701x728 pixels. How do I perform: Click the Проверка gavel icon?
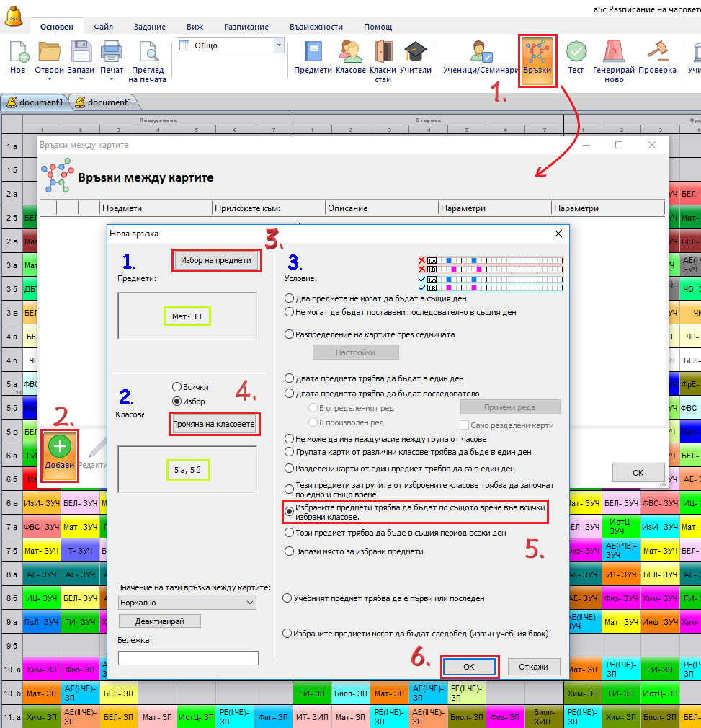657,52
